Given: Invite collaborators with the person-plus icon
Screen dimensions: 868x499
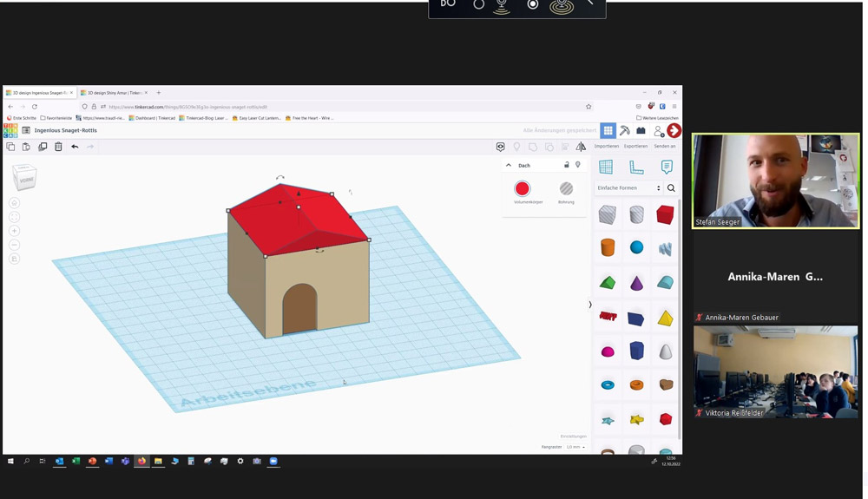Looking at the screenshot, I should pyautogui.click(x=658, y=131).
